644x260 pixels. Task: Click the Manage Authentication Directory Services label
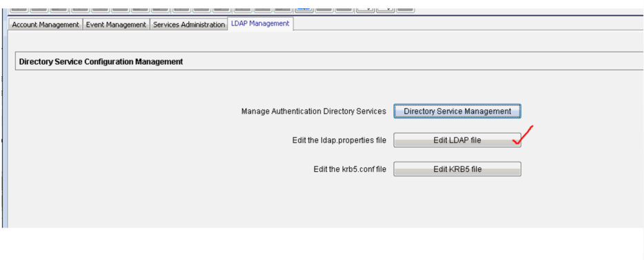(x=314, y=111)
